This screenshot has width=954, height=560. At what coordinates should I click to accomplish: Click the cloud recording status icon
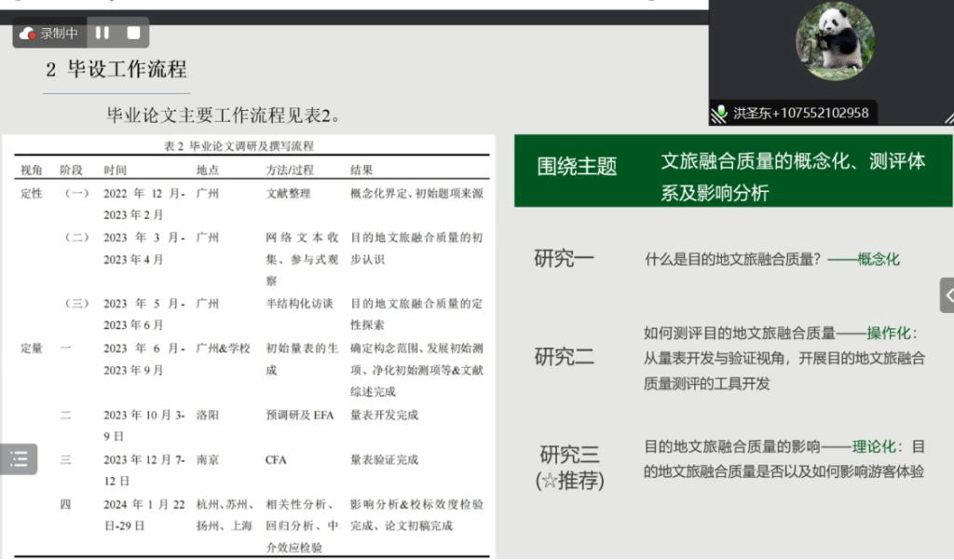pyautogui.click(x=27, y=34)
